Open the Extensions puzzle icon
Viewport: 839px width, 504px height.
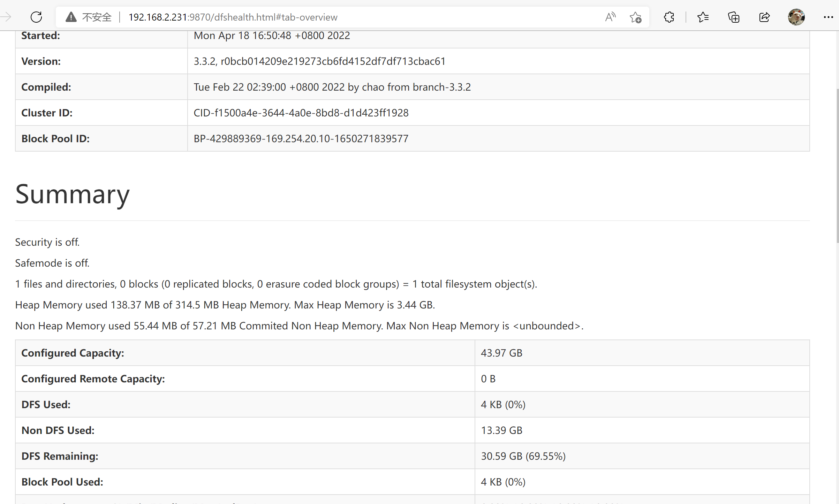pyautogui.click(x=669, y=17)
